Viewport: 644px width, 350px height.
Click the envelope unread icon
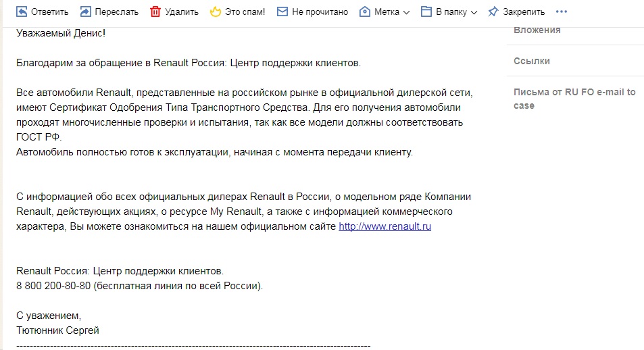(x=282, y=11)
